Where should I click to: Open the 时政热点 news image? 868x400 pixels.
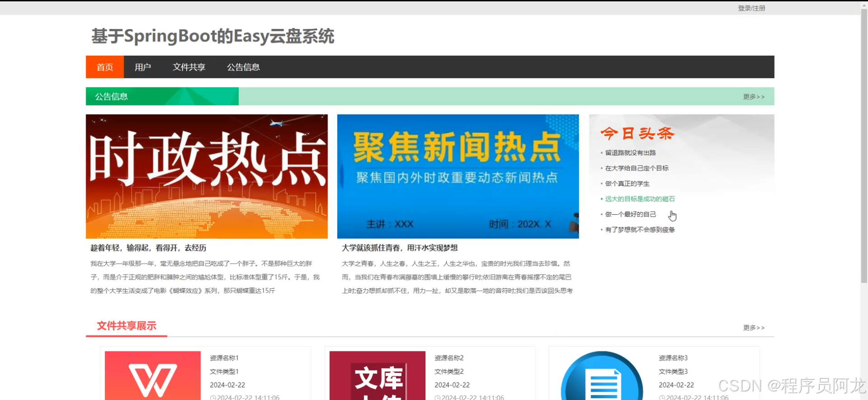point(207,176)
